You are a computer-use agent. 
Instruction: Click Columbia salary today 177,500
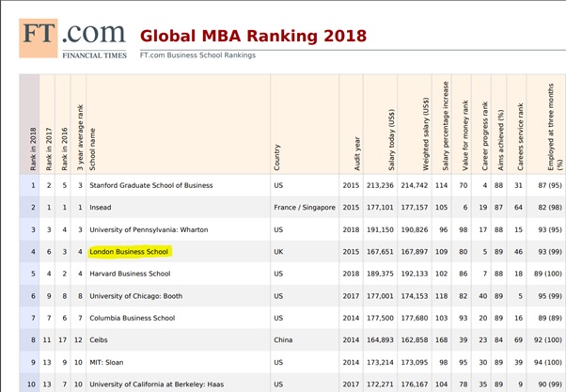click(380, 318)
